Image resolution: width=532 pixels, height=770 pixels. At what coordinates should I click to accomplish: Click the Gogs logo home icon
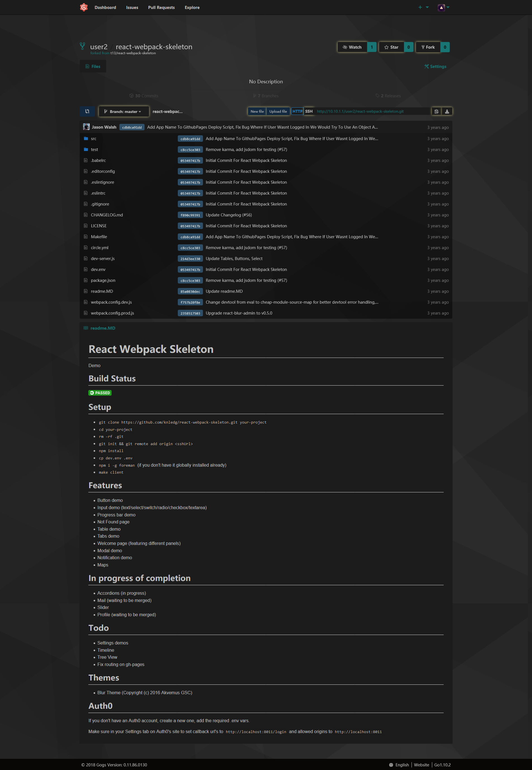pyautogui.click(x=84, y=7)
